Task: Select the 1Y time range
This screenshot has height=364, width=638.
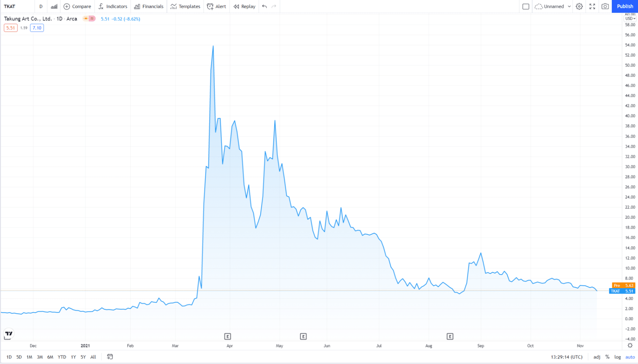Action: [x=73, y=357]
